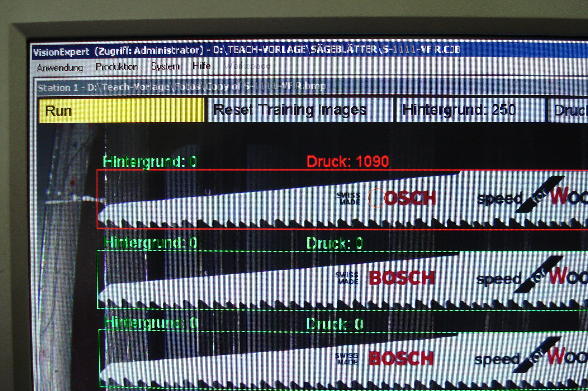Click the Druck: 0 label above the third blade
This screenshot has width=588, height=391.
335,324
